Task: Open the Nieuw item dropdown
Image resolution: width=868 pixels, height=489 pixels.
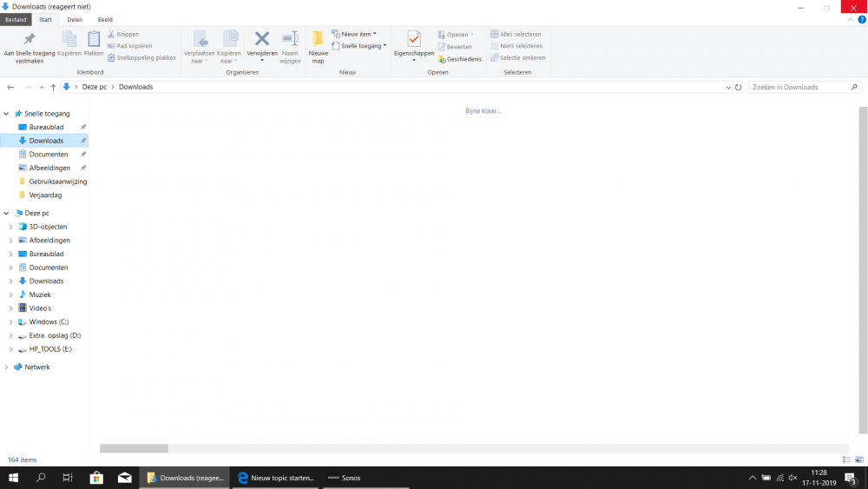Action: tap(355, 34)
